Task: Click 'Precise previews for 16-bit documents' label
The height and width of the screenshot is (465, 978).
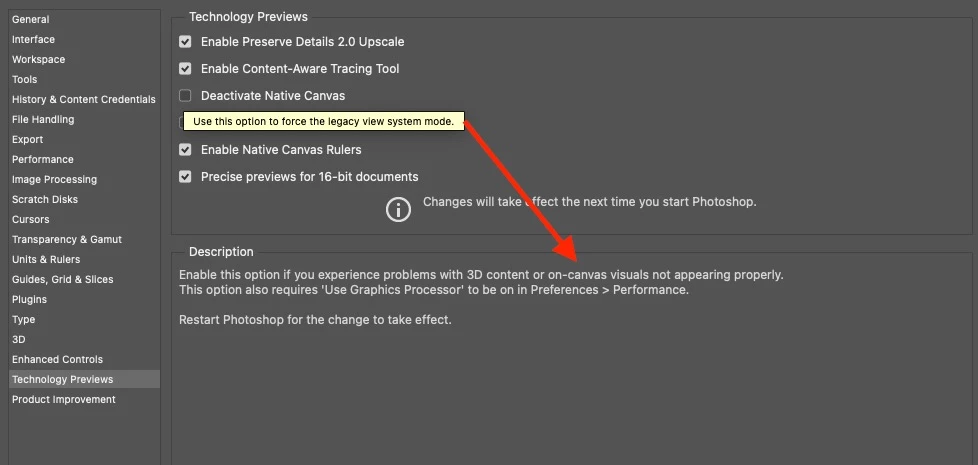Action: pyautogui.click(x=309, y=176)
